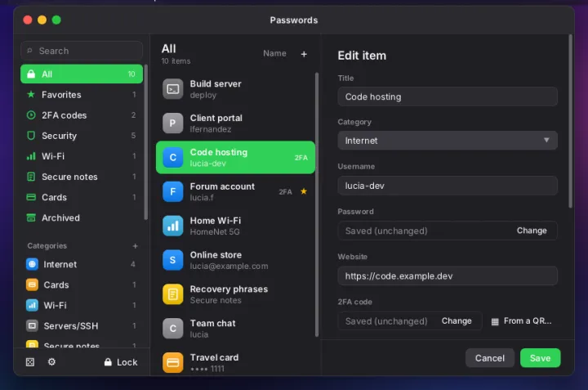
Task: Click the 2FA codes clock icon
Action: 31,114
